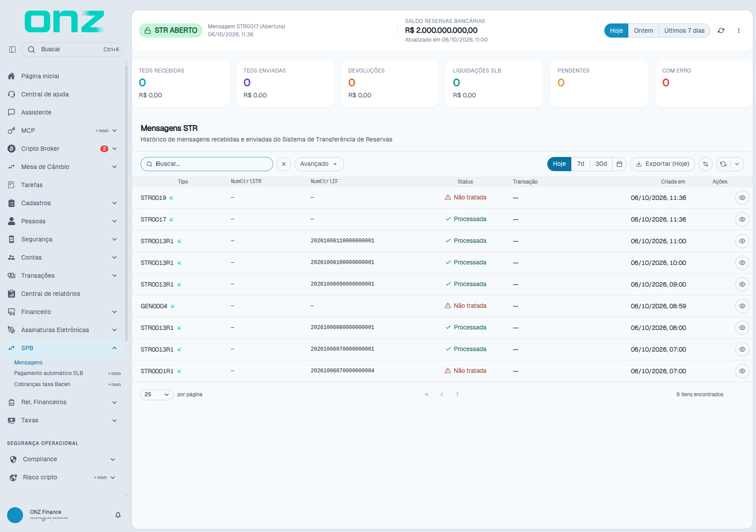Viewport: 756px width, 532px height.
Task: Expand the Cripto Broker menu
Action: pos(115,149)
